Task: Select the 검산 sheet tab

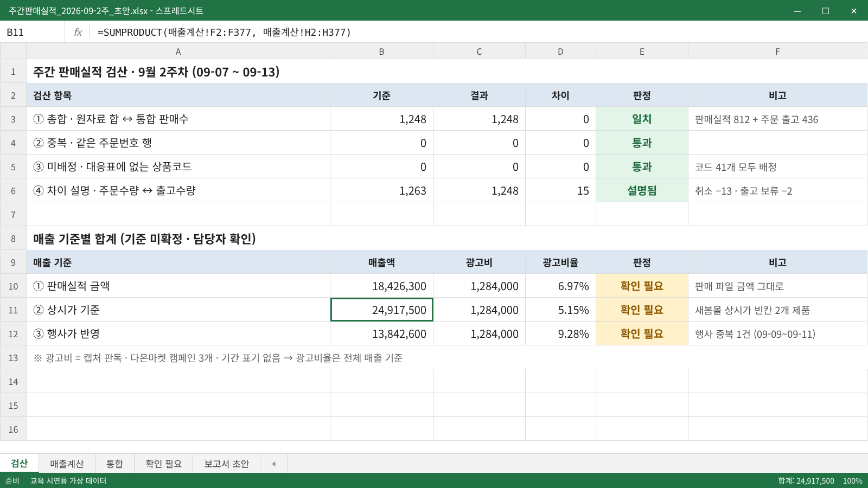Action: [x=19, y=464]
